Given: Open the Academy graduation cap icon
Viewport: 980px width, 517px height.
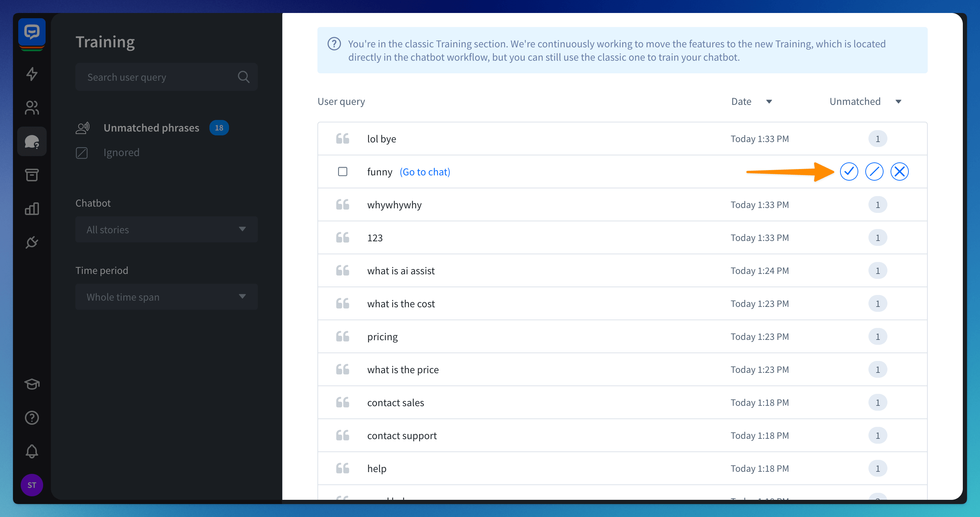Looking at the screenshot, I should pos(32,384).
